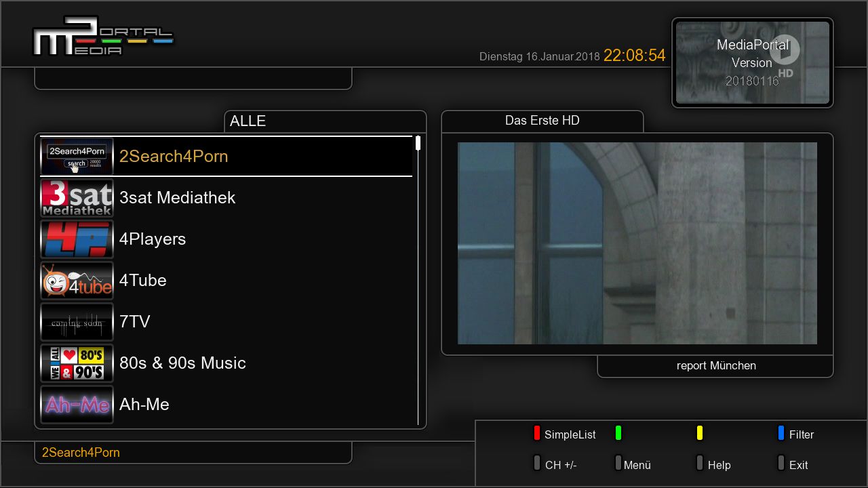Screen dimensions: 868x488
Task: Click the CH +/- channel control
Action: (x=560, y=465)
